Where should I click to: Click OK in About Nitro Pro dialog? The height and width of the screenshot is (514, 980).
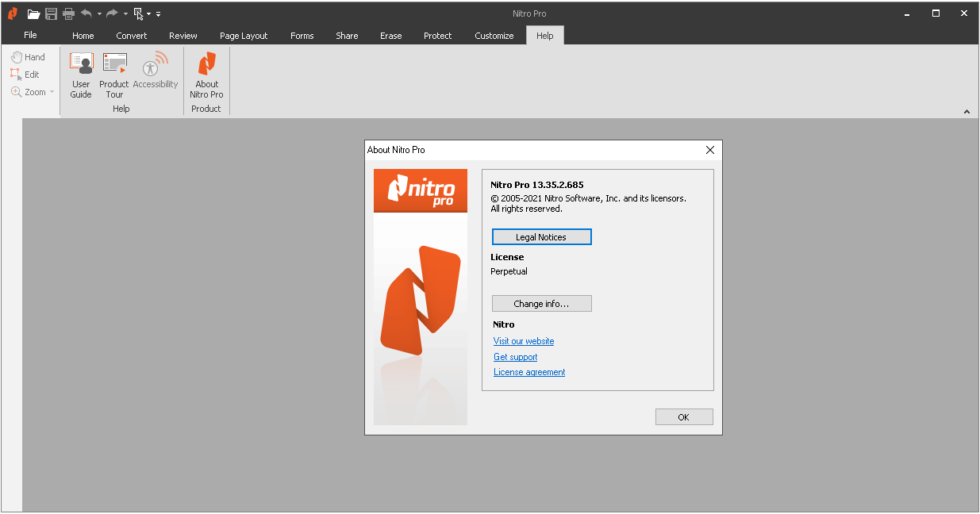pos(684,417)
